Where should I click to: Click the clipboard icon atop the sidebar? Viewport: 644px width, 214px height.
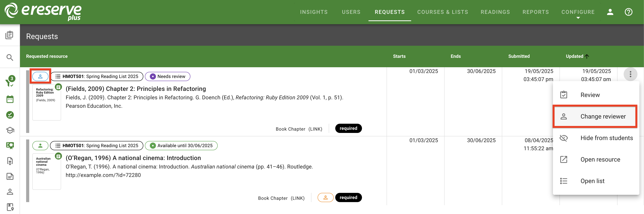click(9, 35)
